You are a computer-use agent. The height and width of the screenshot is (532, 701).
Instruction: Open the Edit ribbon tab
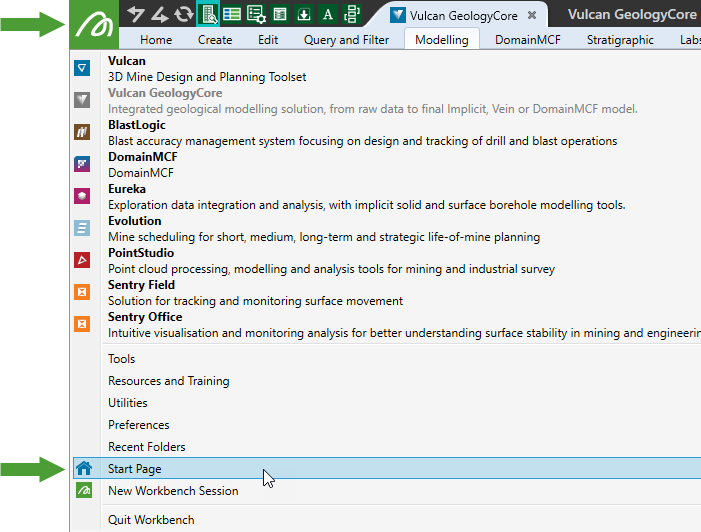(268, 40)
